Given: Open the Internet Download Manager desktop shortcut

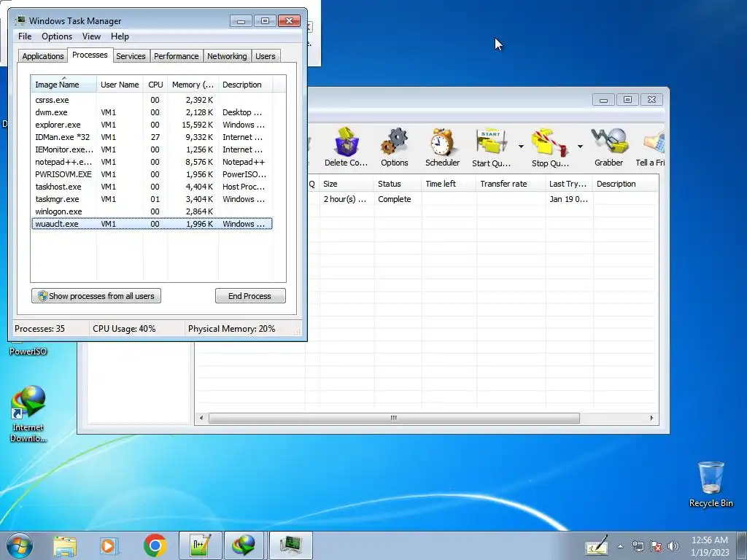Looking at the screenshot, I should pyautogui.click(x=28, y=413).
